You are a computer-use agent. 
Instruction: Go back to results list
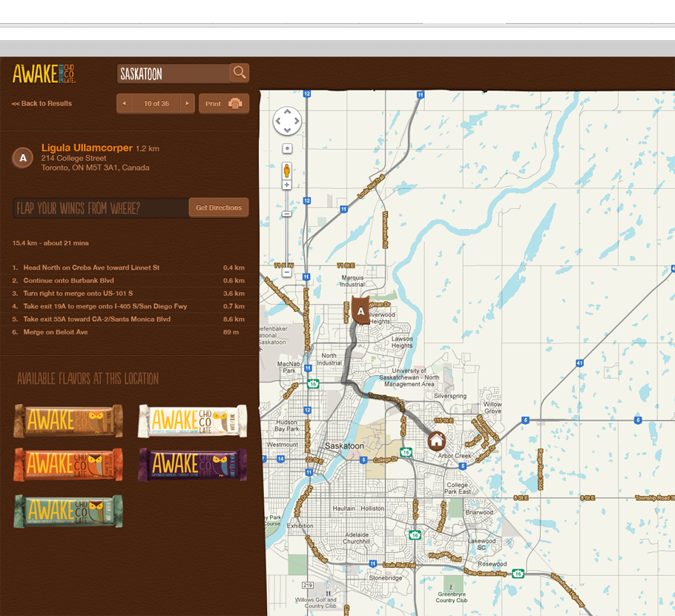click(42, 104)
